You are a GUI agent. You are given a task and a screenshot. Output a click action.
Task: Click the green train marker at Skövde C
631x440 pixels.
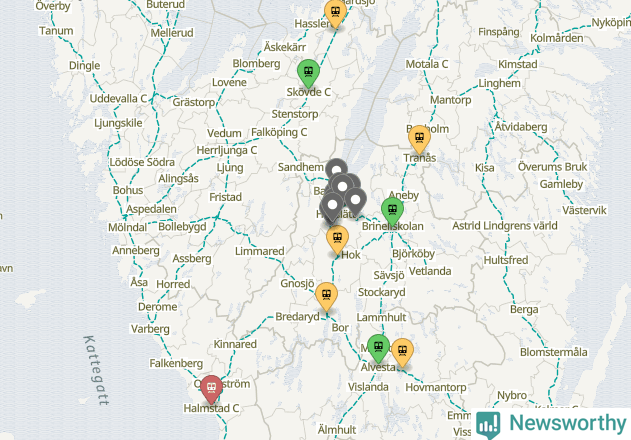308,72
